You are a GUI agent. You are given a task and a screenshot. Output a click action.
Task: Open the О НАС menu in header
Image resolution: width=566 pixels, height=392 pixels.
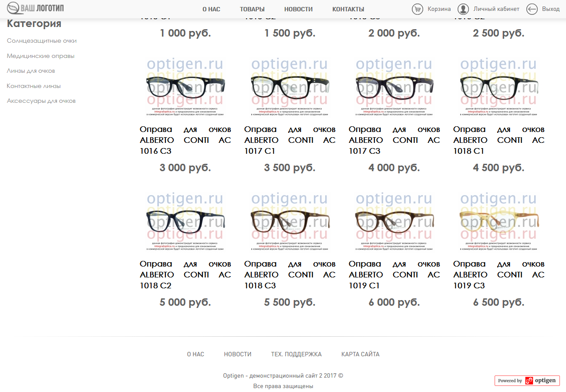[211, 9]
